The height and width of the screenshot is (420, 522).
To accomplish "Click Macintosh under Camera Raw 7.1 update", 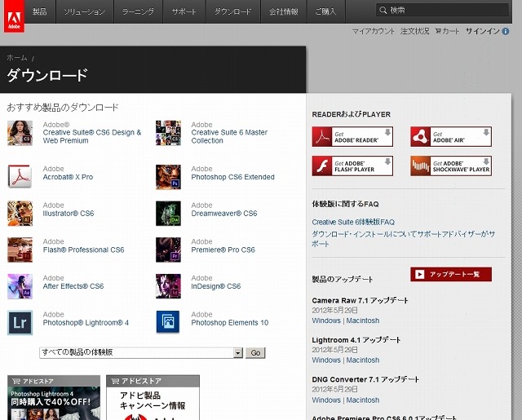I will click(362, 321).
